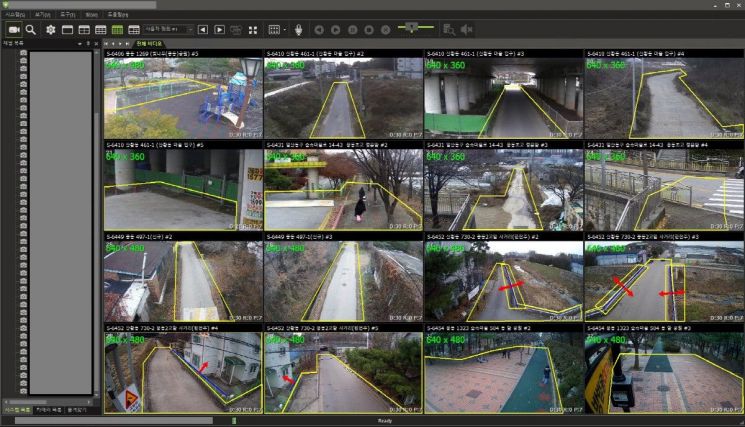Viewport: 745px width, 427px height.
Task: Toggle the fullscreen expand icon
Action: [x=252, y=30]
